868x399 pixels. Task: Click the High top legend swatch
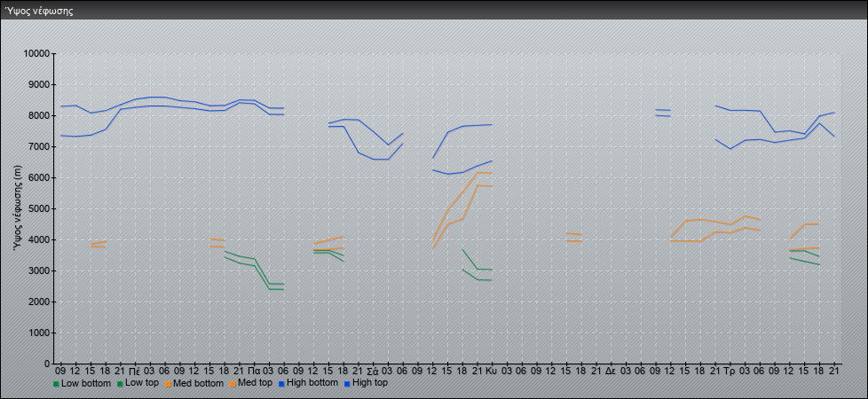(347, 383)
